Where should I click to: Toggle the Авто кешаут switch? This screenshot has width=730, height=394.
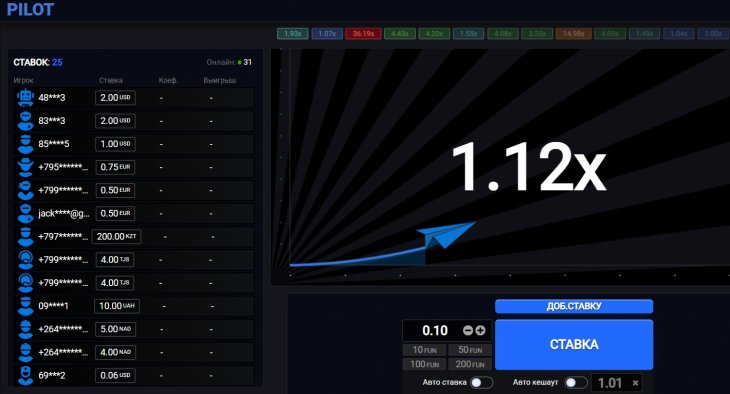point(576,383)
